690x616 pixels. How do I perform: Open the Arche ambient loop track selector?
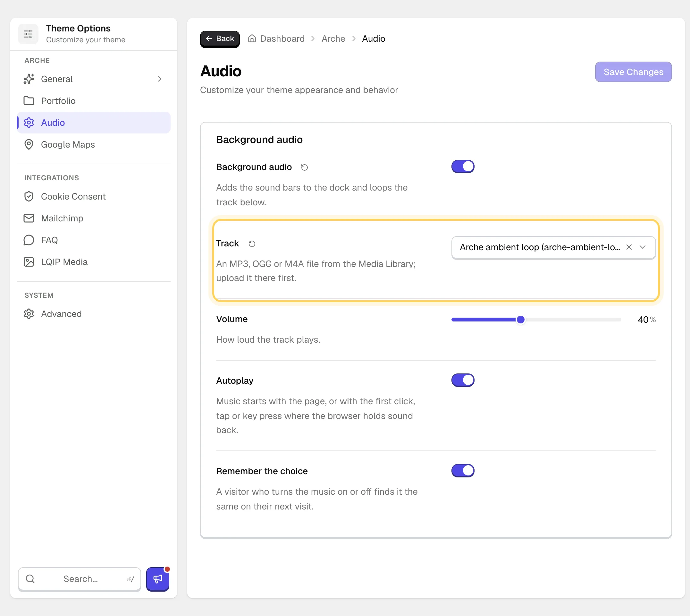[553, 247]
